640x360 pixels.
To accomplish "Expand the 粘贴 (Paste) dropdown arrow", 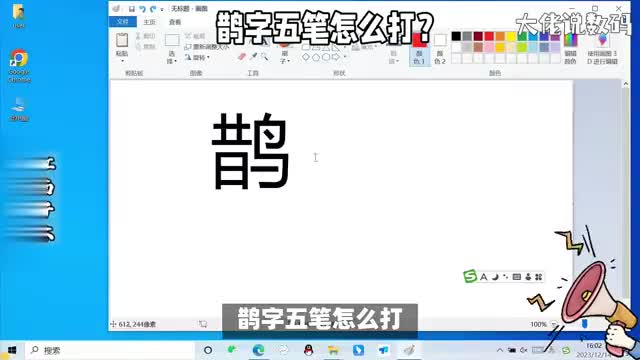I will pyautogui.click(x=122, y=60).
